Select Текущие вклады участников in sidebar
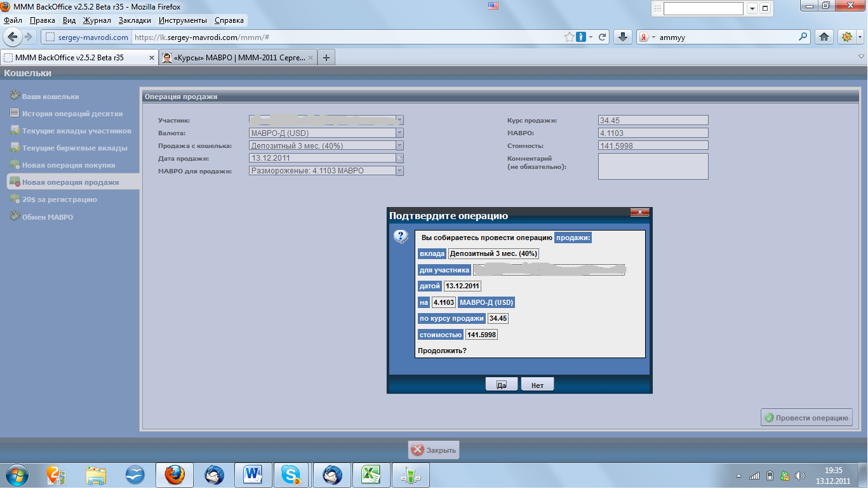Viewport: 868px width, 489px height. point(76,131)
